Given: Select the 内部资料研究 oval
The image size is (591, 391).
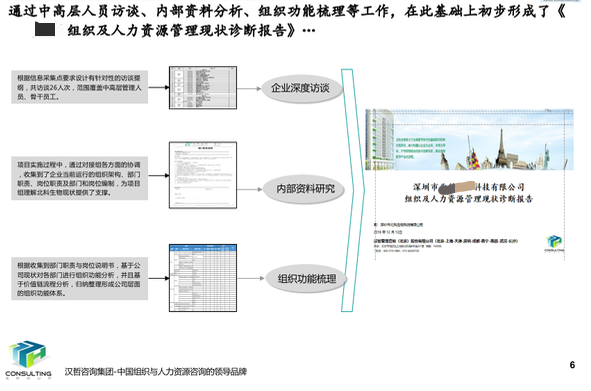Looking at the screenshot, I should [305, 189].
